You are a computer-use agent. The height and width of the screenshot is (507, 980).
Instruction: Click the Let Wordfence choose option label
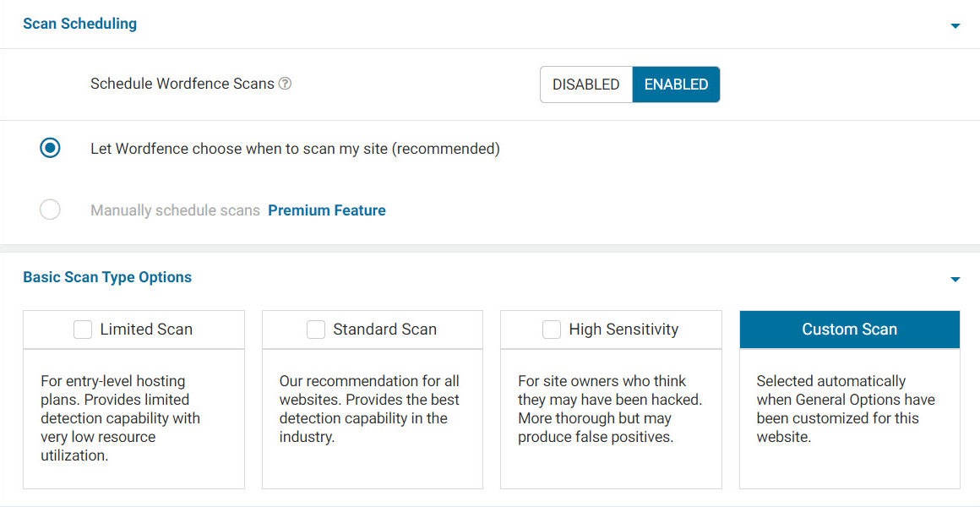(x=295, y=149)
